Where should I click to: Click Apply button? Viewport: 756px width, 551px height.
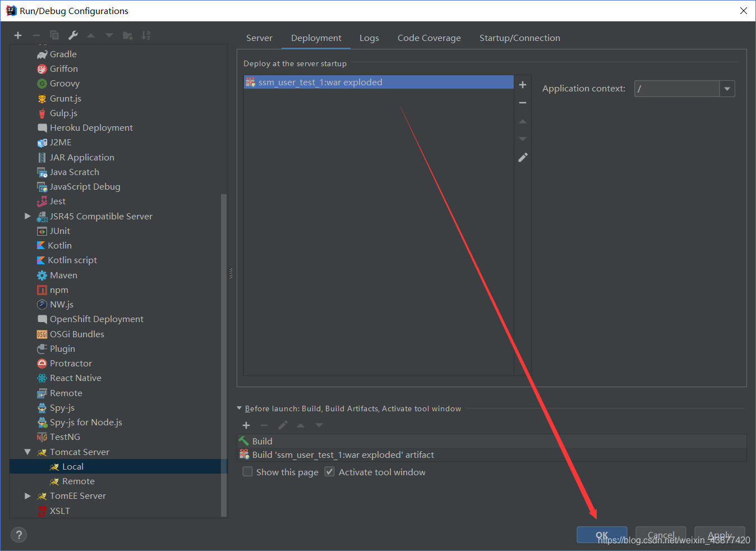point(720,535)
